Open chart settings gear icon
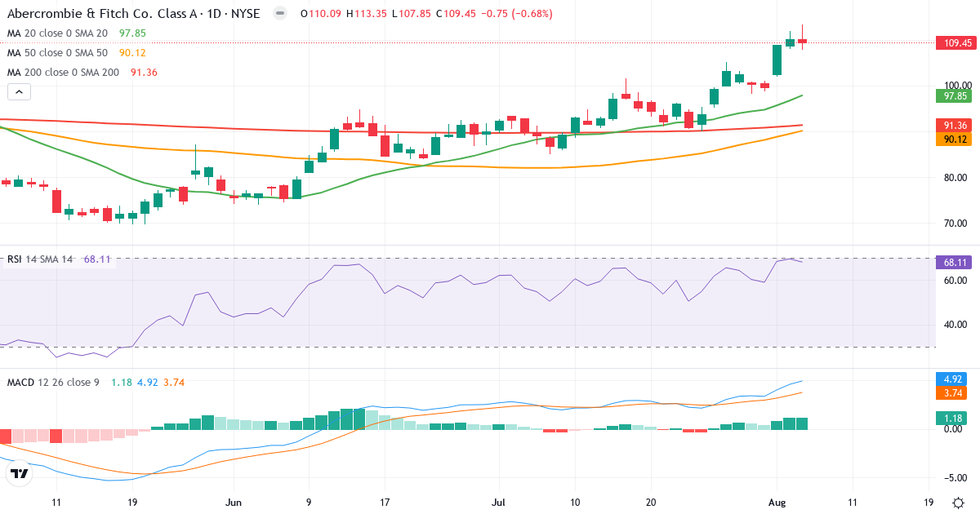This screenshot has width=980, height=514. (957, 502)
